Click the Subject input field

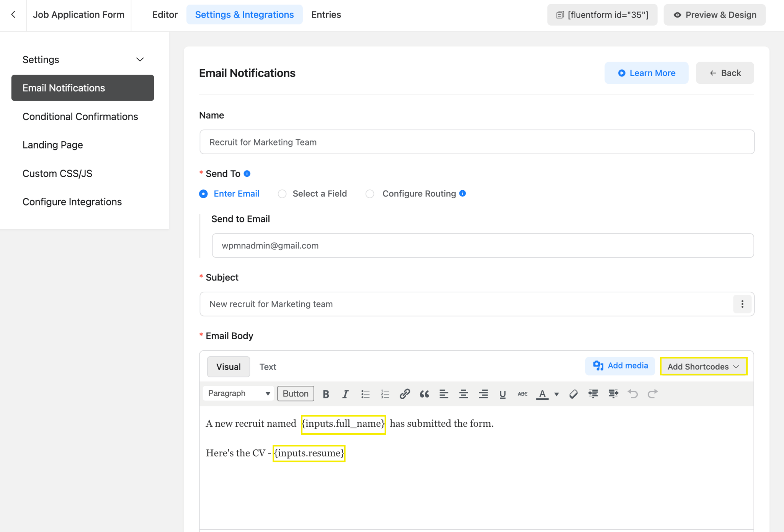tap(421, 304)
